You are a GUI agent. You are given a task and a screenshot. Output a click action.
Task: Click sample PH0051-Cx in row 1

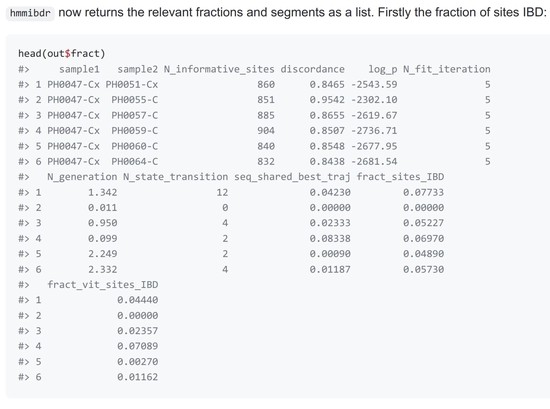pyautogui.click(x=132, y=85)
